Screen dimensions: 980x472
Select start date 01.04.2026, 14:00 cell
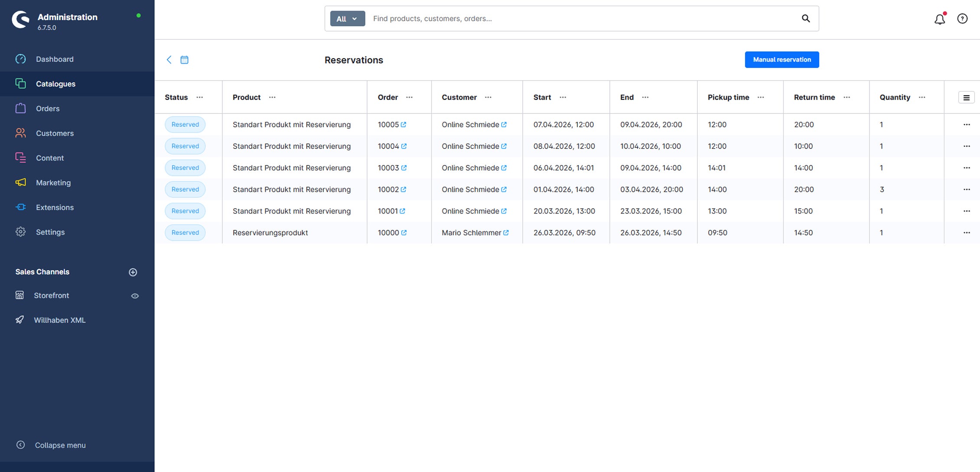566,189
